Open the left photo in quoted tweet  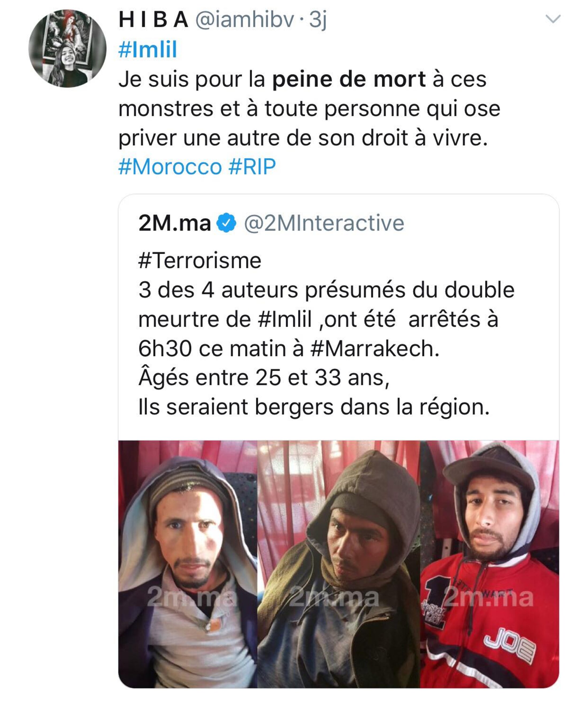(x=188, y=564)
